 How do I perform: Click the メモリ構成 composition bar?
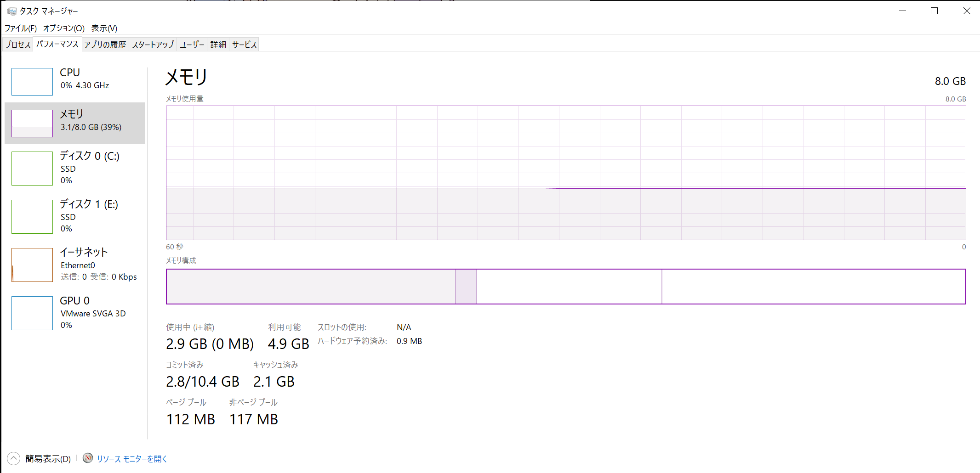(x=566, y=287)
